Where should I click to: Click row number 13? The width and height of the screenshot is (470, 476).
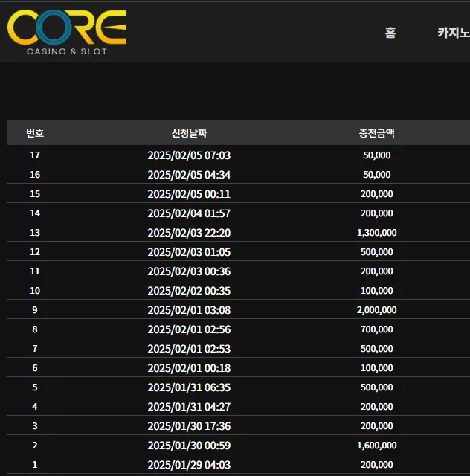click(35, 233)
